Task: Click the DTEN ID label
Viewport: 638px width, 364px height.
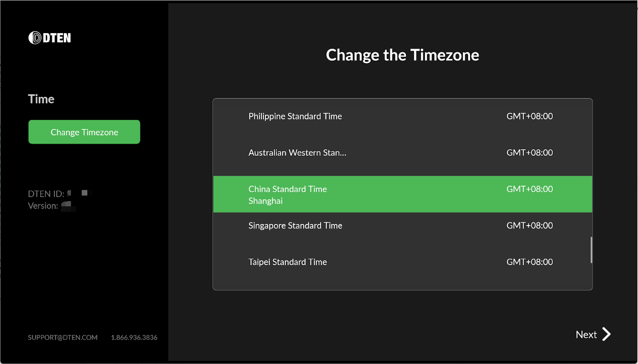Action: tap(46, 194)
